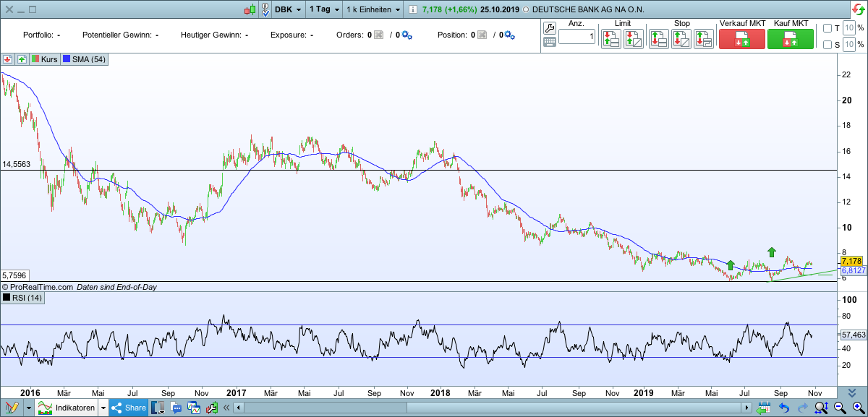Image resolution: width=868 pixels, height=417 pixels.
Task: Expand the '1 k Einheiten' units dropdown
Action: [x=373, y=9]
